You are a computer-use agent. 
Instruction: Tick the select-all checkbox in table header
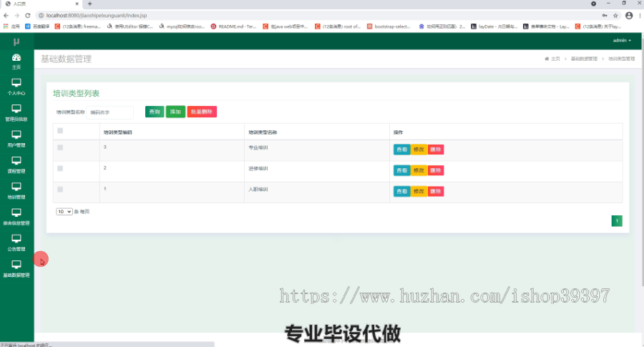(x=60, y=131)
